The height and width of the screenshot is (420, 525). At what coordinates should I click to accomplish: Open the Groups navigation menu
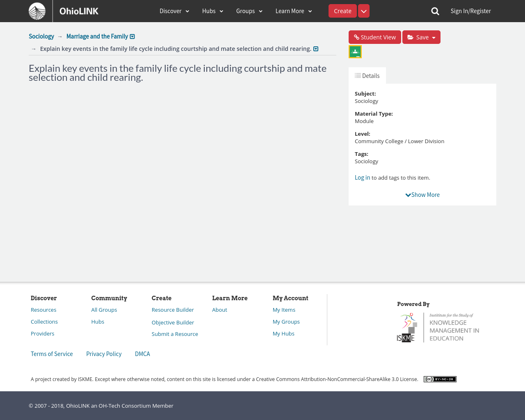click(x=249, y=11)
